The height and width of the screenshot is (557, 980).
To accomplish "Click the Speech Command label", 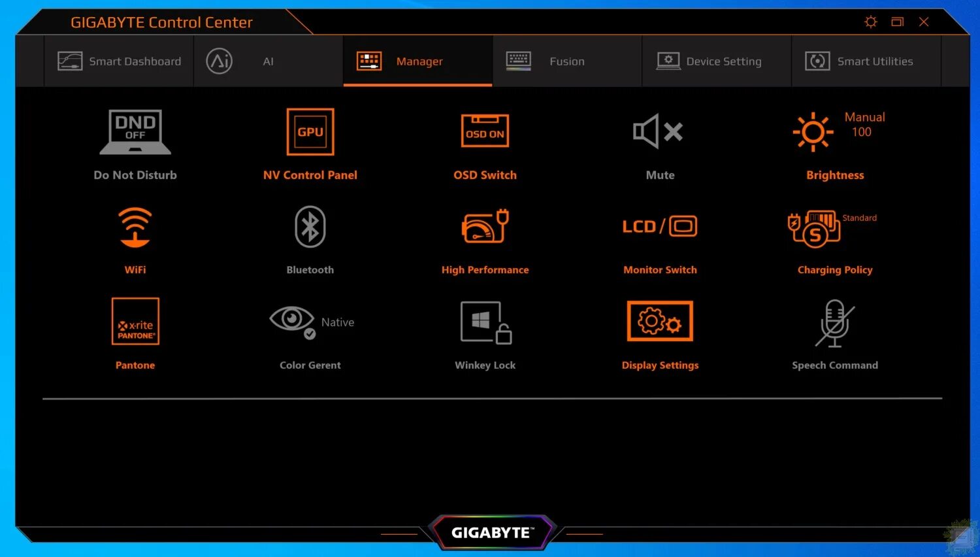I will 835,365.
